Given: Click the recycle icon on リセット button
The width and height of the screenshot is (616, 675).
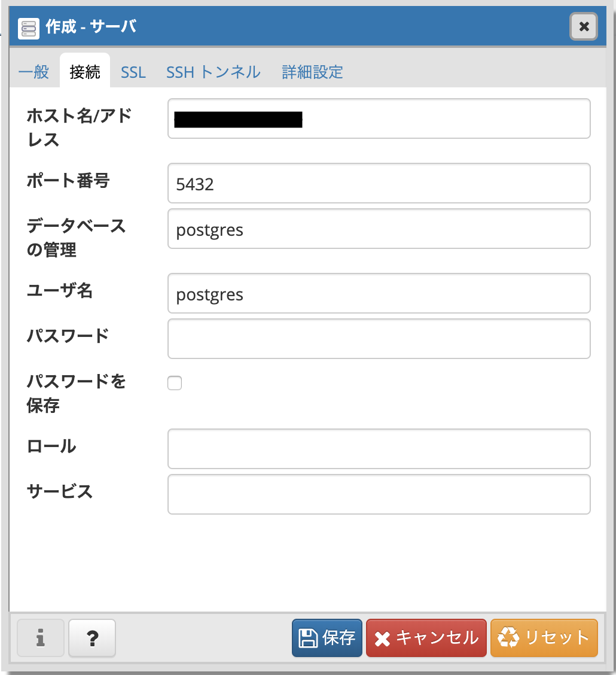Looking at the screenshot, I should pos(508,637).
